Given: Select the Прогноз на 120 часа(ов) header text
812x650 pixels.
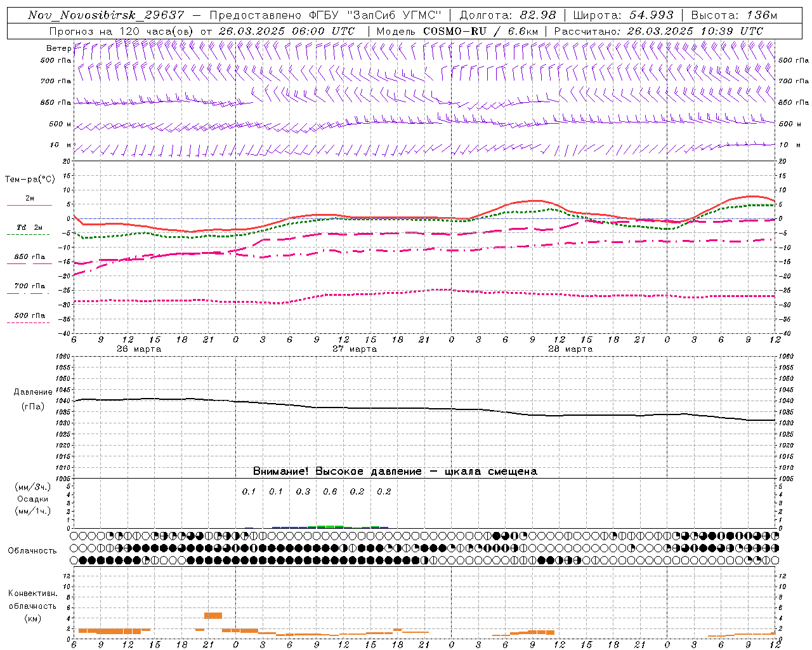Looking at the screenshot, I should point(122,31).
